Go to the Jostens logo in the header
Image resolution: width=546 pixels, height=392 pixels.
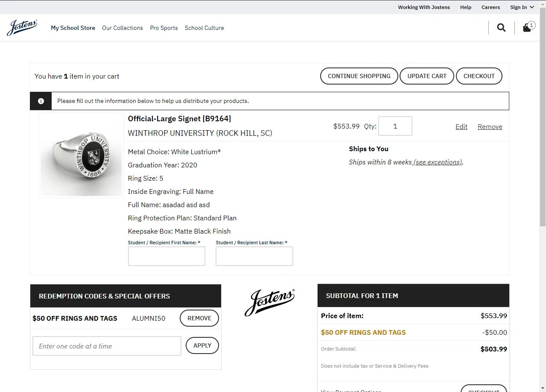(x=22, y=27)
